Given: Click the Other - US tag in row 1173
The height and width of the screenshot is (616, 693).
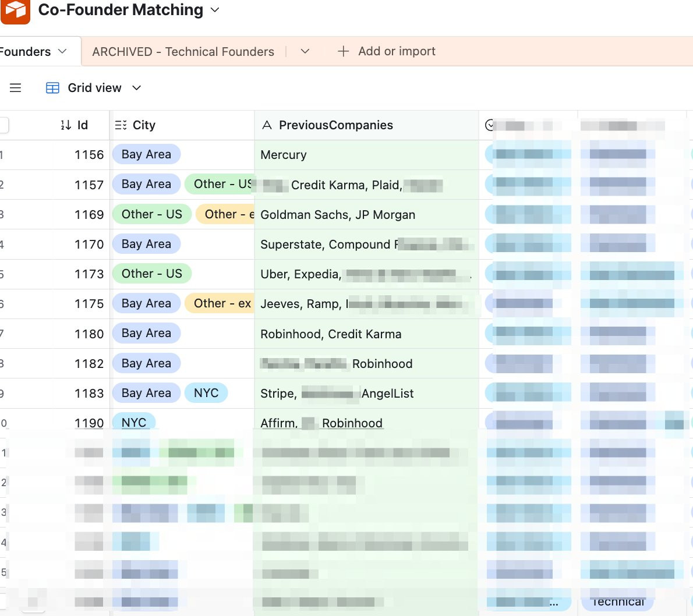Looking at the screenshot, I should click(151, 274).
